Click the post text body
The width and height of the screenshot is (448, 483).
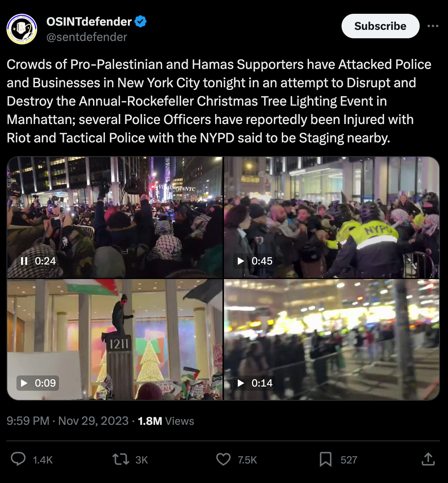(x=219, y=101)
